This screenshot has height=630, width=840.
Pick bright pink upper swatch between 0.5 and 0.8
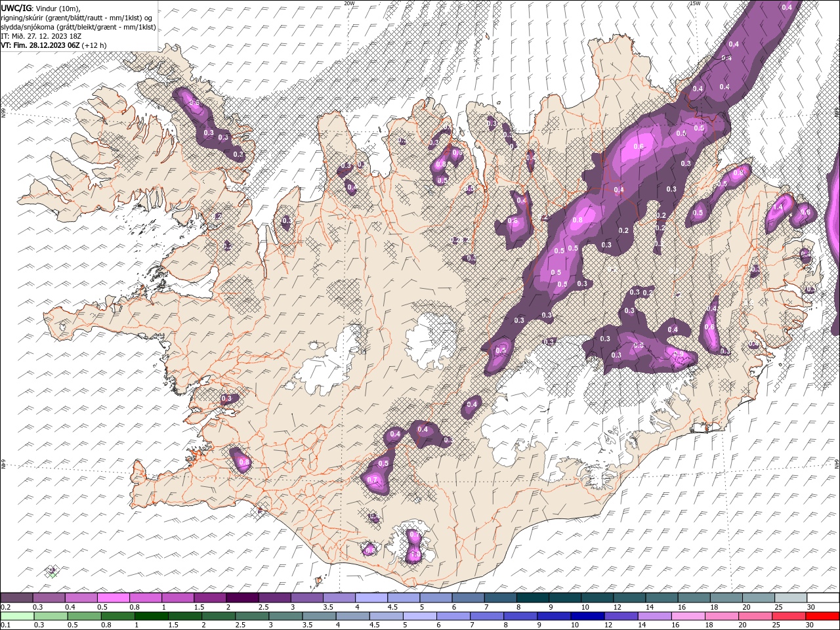pyautogui.click(x=114, y=597)
